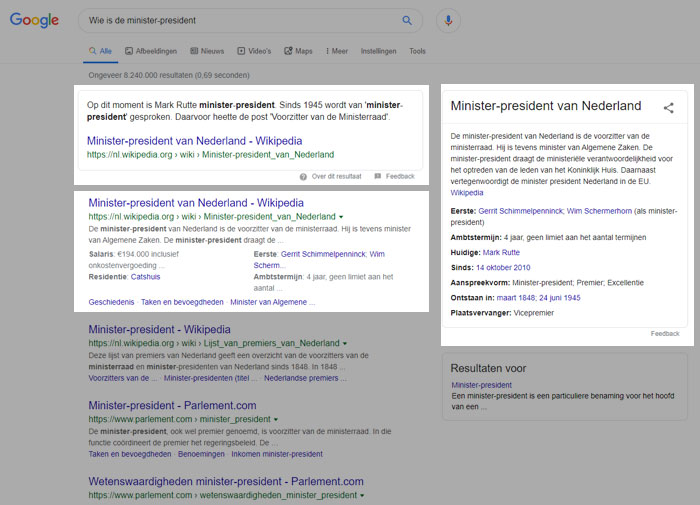700x505 pixels.
Task: Click the Catshuis residence link
Action: (x=146, y=277)
